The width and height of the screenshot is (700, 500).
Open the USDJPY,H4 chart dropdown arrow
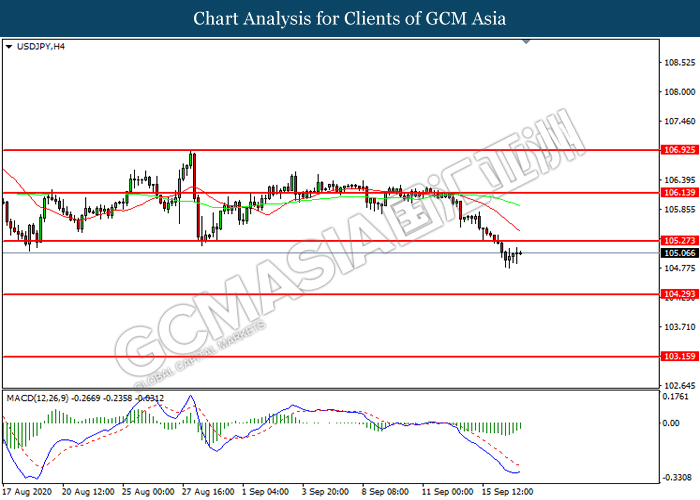pos(9,47)
